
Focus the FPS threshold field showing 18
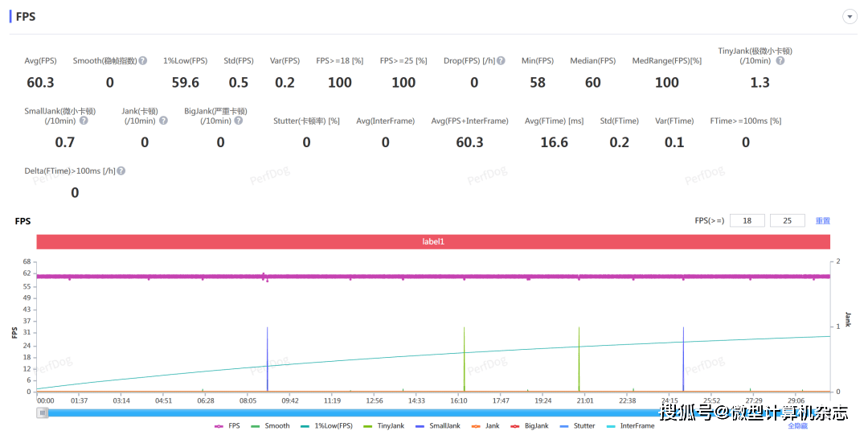747,221
